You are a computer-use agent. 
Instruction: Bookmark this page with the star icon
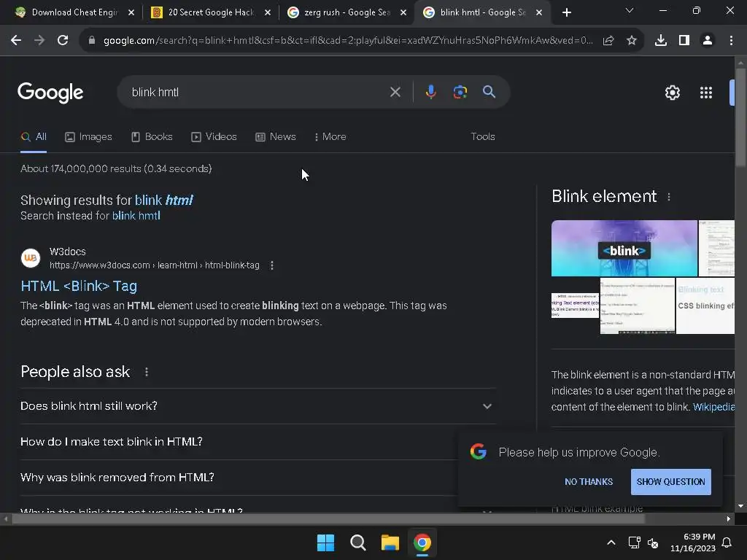[x=631, y=41]
